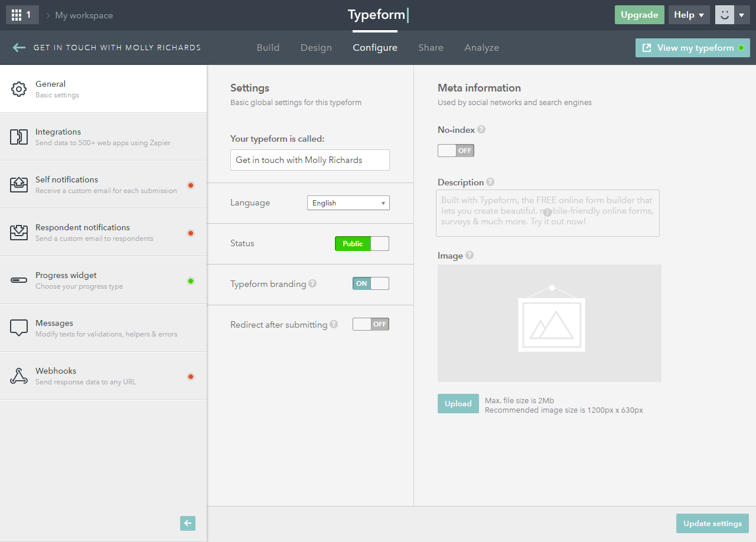Expand the Help dropdown menu
Viewport: 756px width, 542px height.
pyautogui.click(x=689, y=15)
